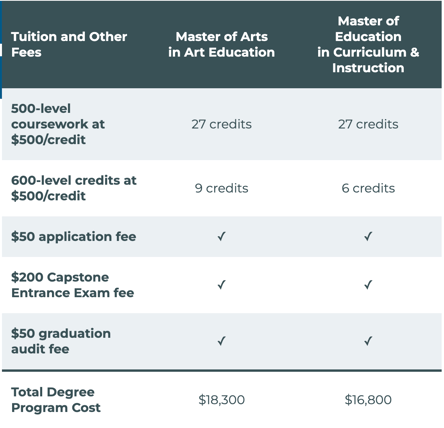Click the application fee checkmark for Curriculum & Instruction
Viewport: 444px width, 428px height.
368,236
